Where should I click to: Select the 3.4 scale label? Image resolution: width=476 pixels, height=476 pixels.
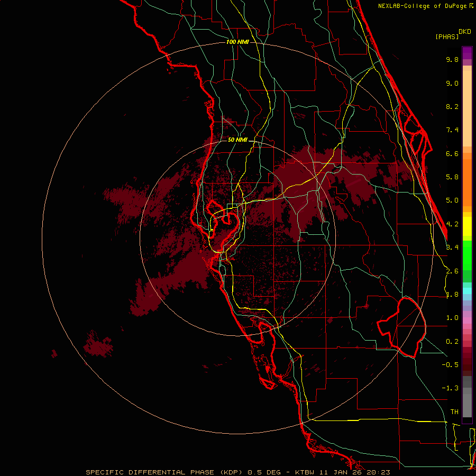click(452, 248)
